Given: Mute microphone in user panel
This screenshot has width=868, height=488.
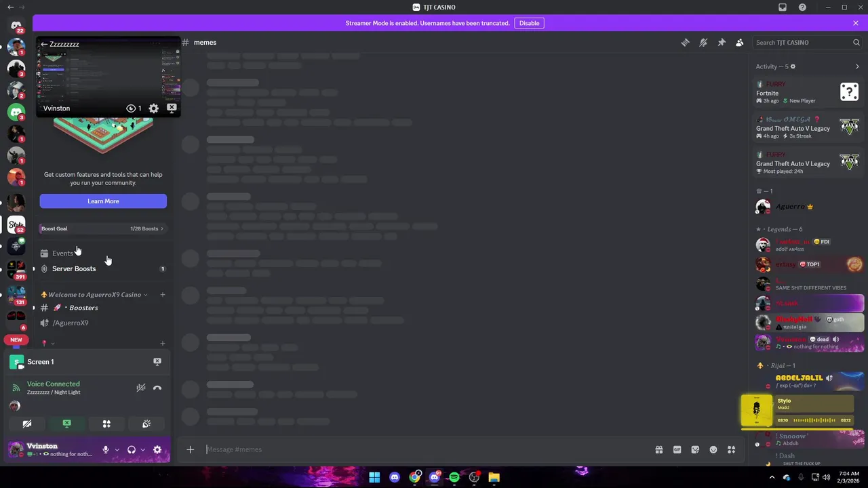Looking at the screenshot, I should pyautogui.click(x=105, y=450).
